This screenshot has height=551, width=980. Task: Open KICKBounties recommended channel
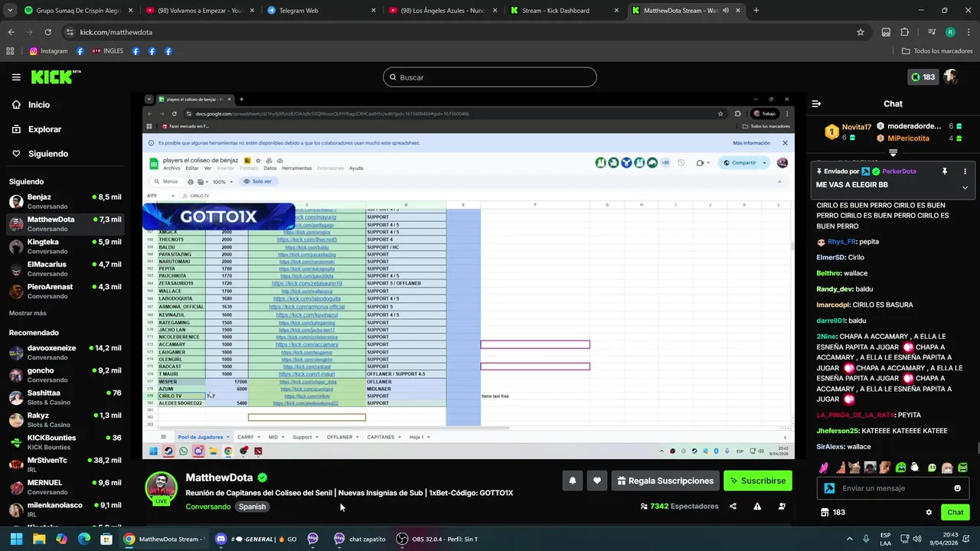[65, 442]
